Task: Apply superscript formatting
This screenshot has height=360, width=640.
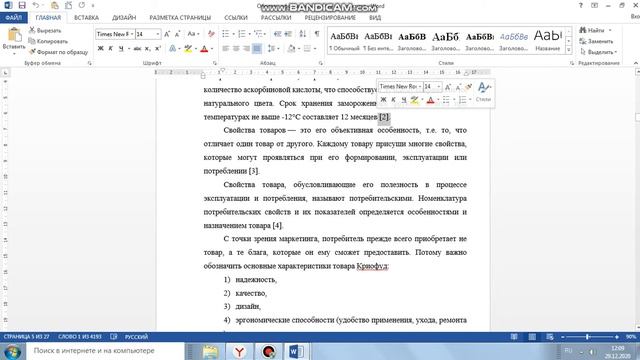Action: (x=158, y=49)
